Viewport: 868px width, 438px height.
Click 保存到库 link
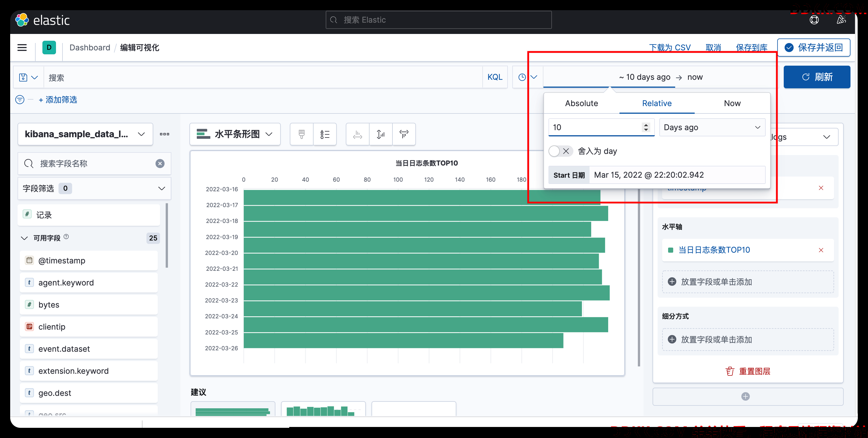pyautogui.click(x=752, y=48)
